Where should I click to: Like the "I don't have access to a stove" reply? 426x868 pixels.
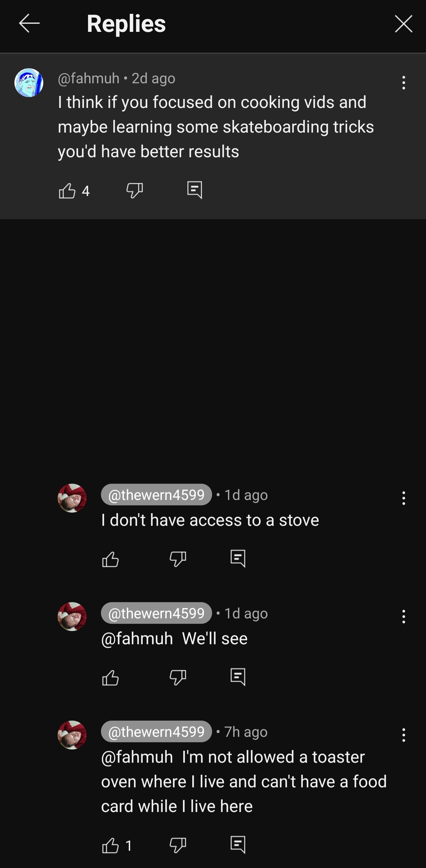point(111,559)
